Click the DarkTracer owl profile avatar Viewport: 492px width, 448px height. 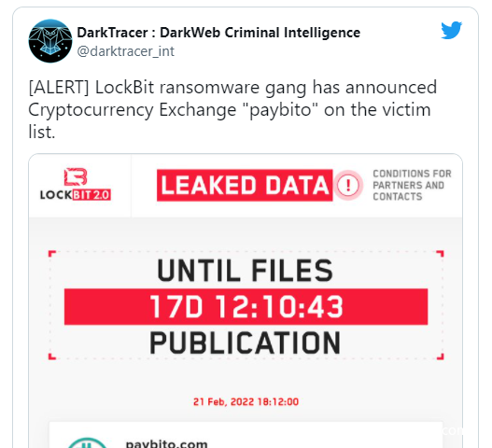click(x=50, y=41)
